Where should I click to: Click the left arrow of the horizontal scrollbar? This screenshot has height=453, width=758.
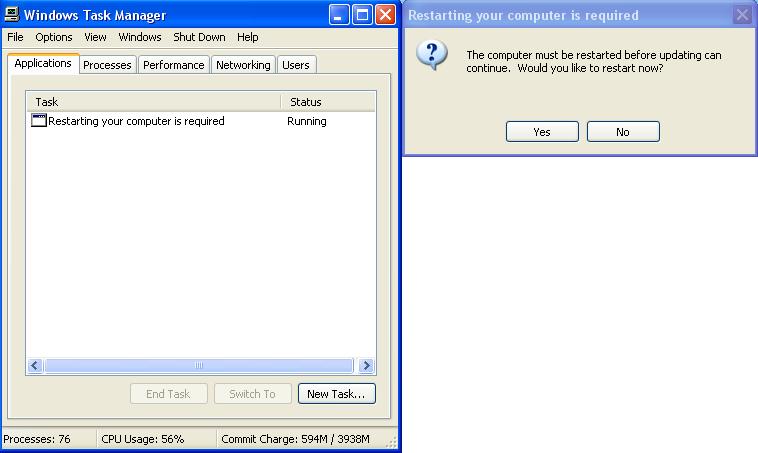tap(35, 365)
